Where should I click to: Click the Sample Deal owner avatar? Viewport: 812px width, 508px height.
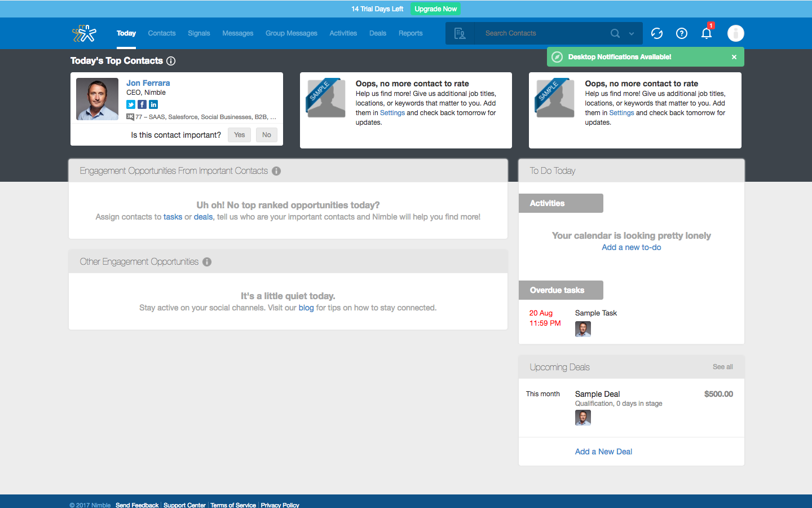pos(583,418)
